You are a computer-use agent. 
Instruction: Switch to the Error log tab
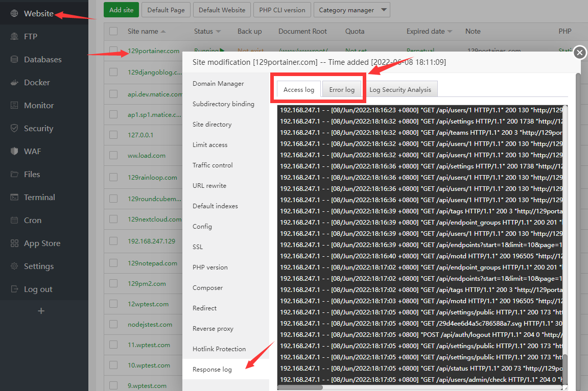click(342, 89)
